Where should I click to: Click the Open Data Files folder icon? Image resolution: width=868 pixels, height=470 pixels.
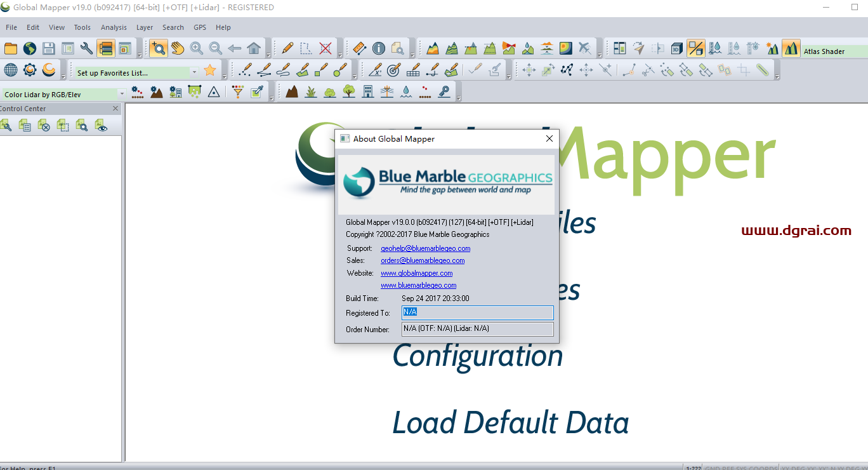point(11,48)
